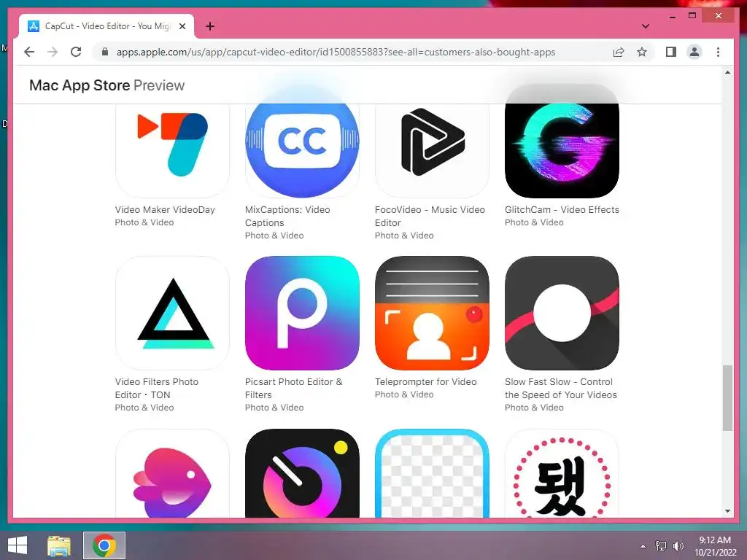Viewport: 747px width, 560px height.
Task: Click the Chrome taskbar icon
Action: point(104,545)
